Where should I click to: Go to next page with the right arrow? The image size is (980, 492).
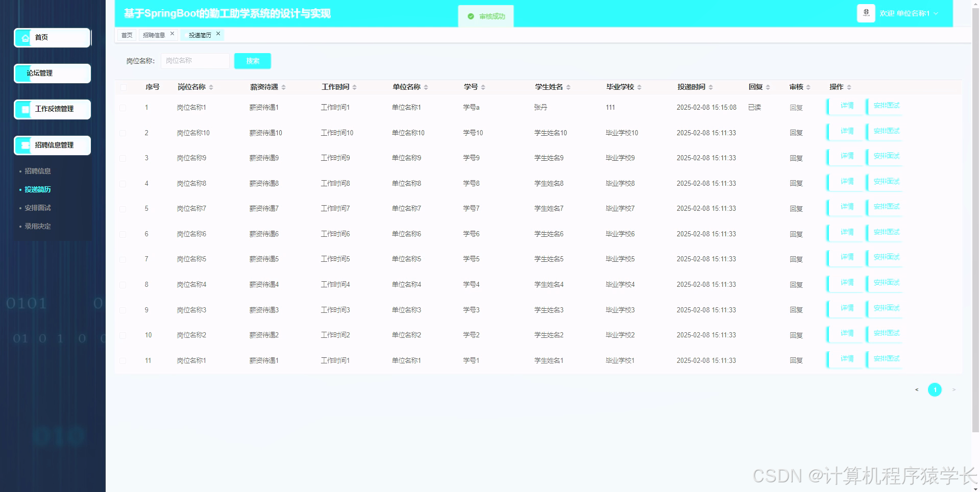953,390
